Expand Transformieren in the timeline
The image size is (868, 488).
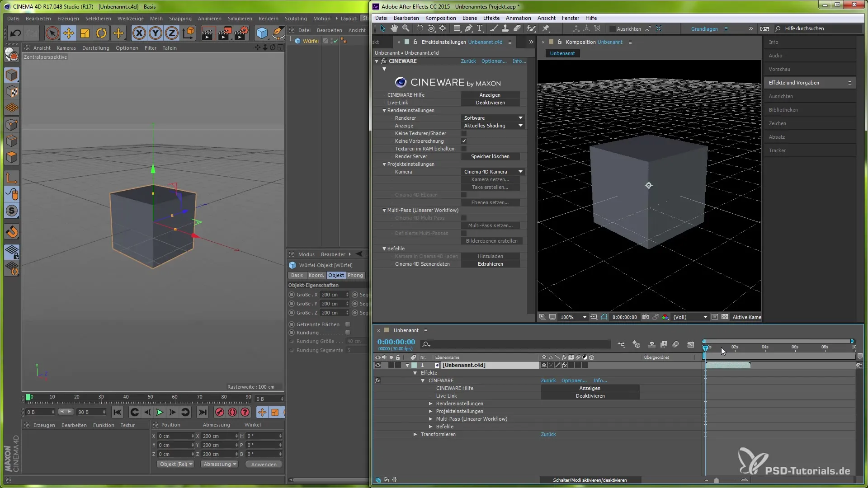[415, 434]
